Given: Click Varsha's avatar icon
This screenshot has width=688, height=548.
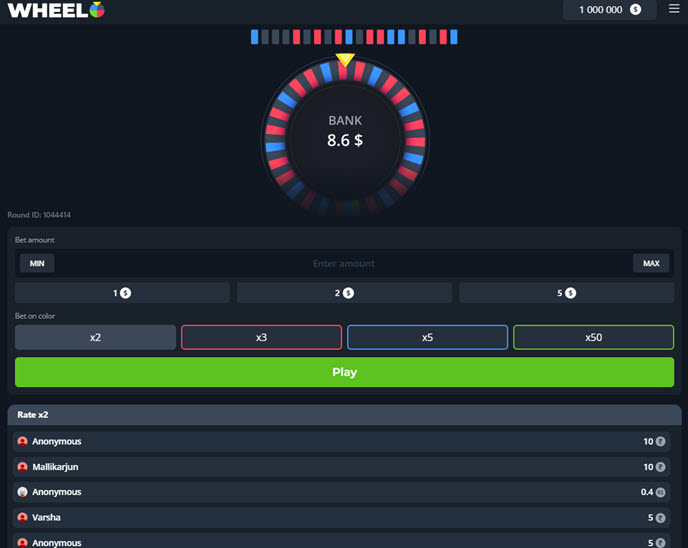Looking at the screenshot, I should pos(22,518).
